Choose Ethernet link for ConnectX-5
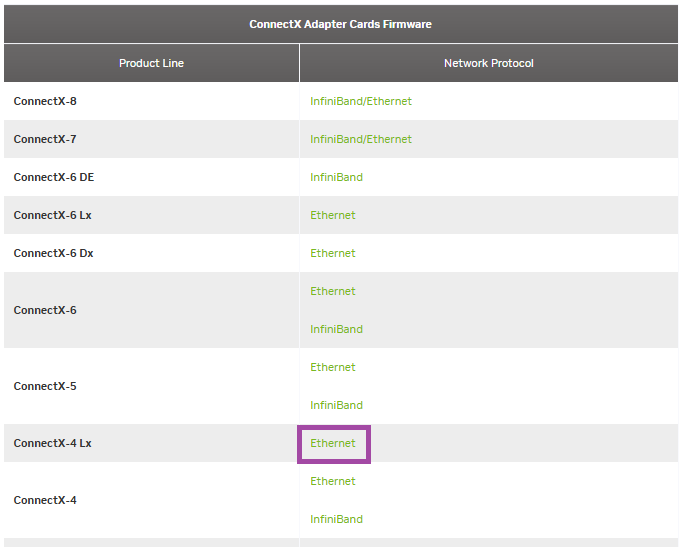The width and height of the screenshot is (680, 547). coord(332,367)
